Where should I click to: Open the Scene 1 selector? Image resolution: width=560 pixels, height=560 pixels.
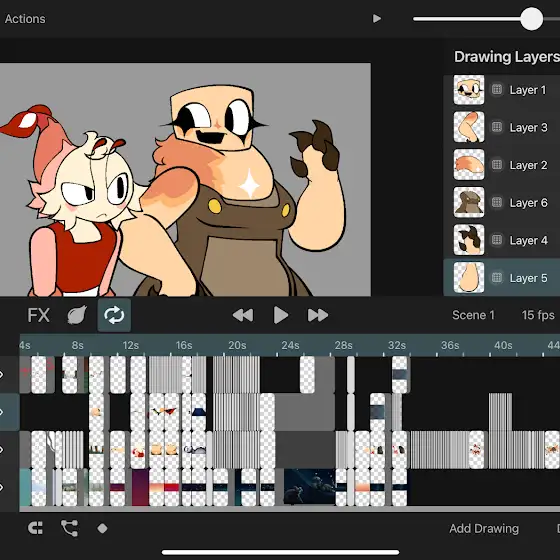pyautogui.click(x=473, y=315)
